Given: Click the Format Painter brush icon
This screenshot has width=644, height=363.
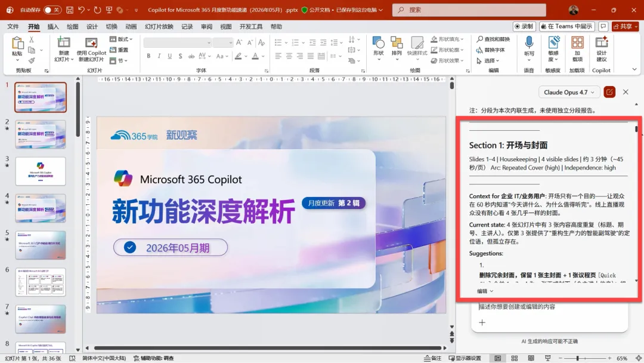Looking at the screenshot, I should tap(31, 60).
